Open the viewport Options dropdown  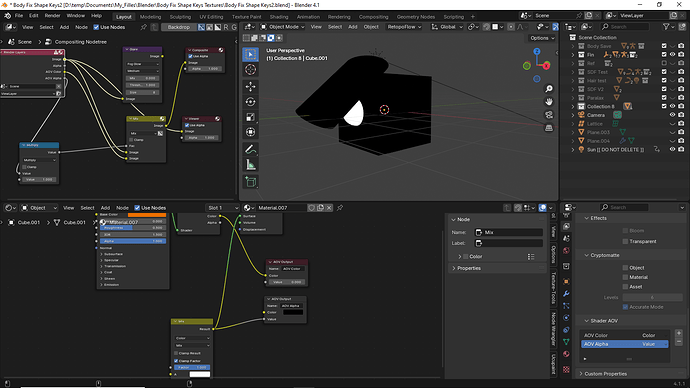click(542, 38)
